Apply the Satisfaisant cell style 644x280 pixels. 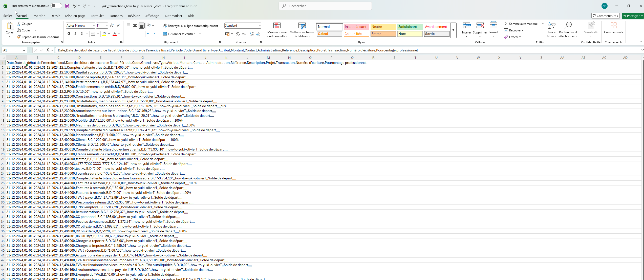(410, 27)
